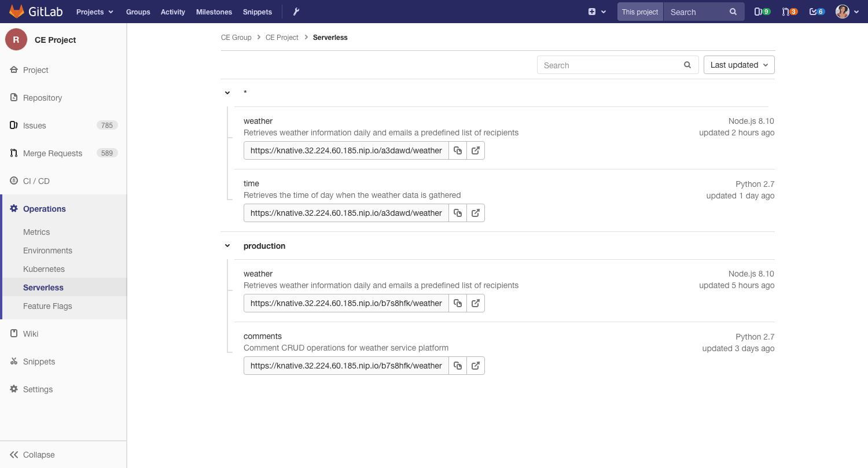Click the GitLab fox logo
Image resolution: width=868 pixels, height=468 pixels.
click(x=17, y=11)
